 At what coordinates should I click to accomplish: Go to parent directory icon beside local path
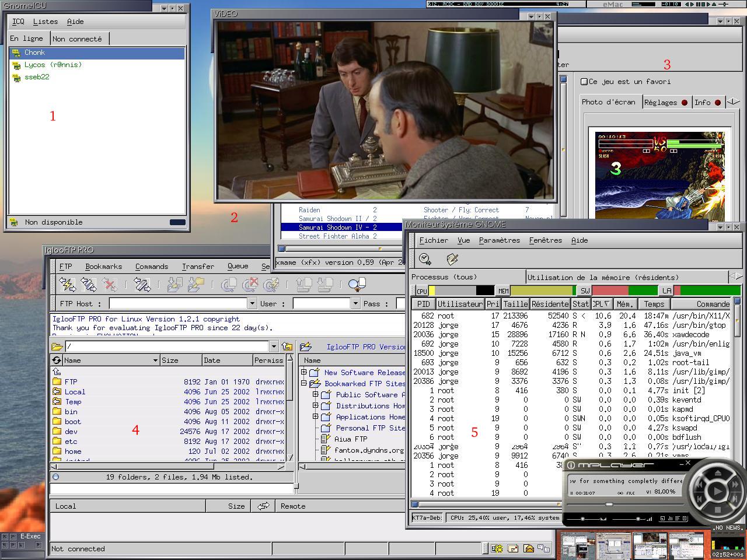click(x=287, y=346)
